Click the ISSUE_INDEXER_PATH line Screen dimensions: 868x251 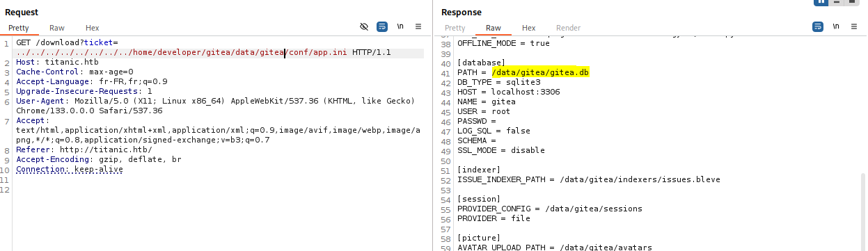(589, 179)
